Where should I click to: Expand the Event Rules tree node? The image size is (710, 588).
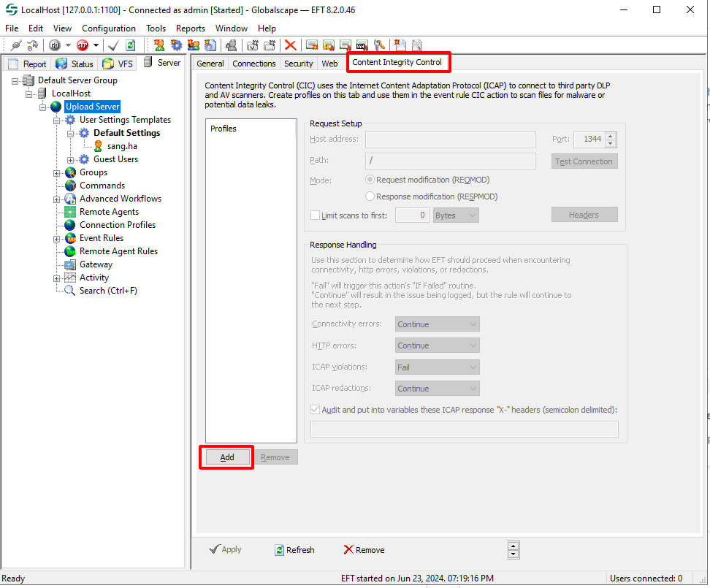click(x=56, y=239)
